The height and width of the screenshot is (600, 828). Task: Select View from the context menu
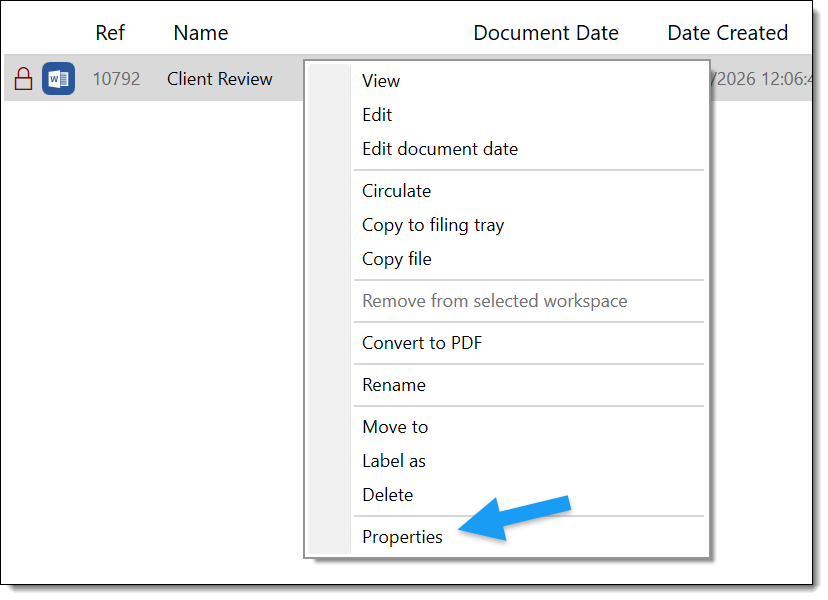pos(380,81)
